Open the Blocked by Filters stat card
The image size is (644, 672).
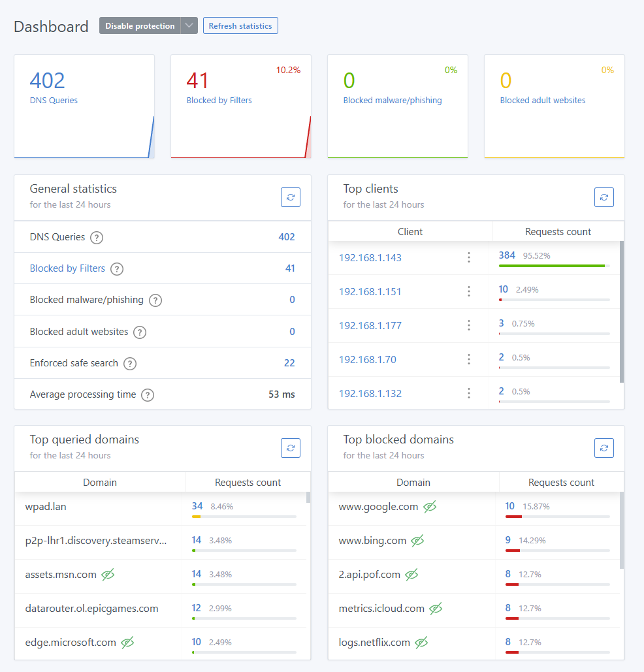click(241, 106)
